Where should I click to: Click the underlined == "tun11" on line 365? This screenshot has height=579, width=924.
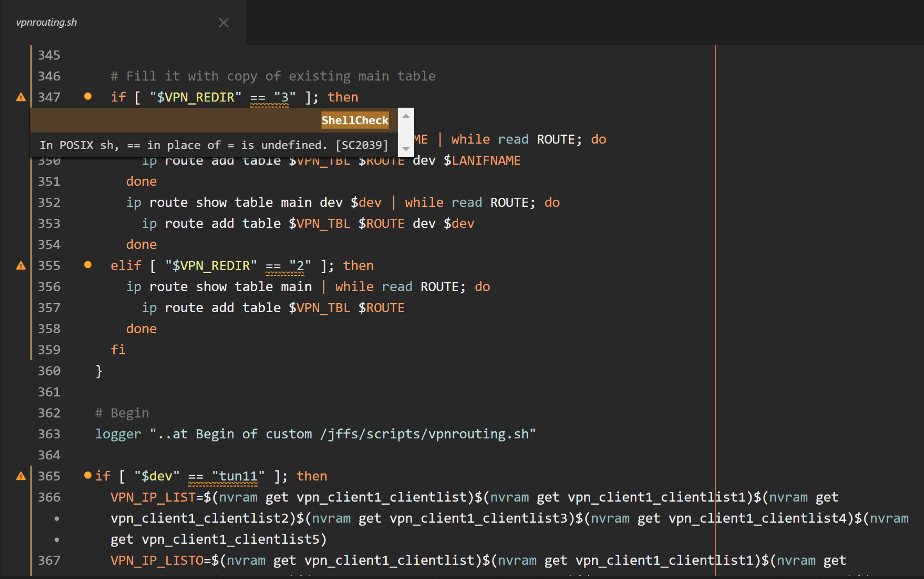(x=223, y=477)
